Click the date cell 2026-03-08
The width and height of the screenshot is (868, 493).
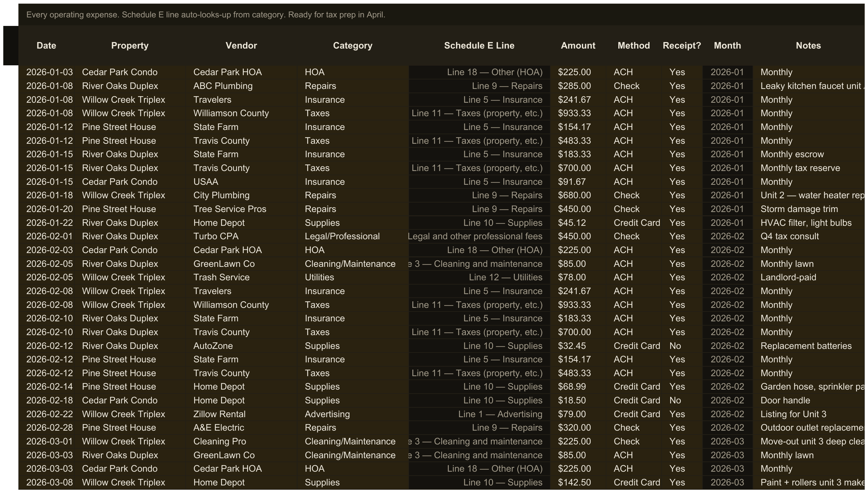pyautogui.click(x=46, y=482)
